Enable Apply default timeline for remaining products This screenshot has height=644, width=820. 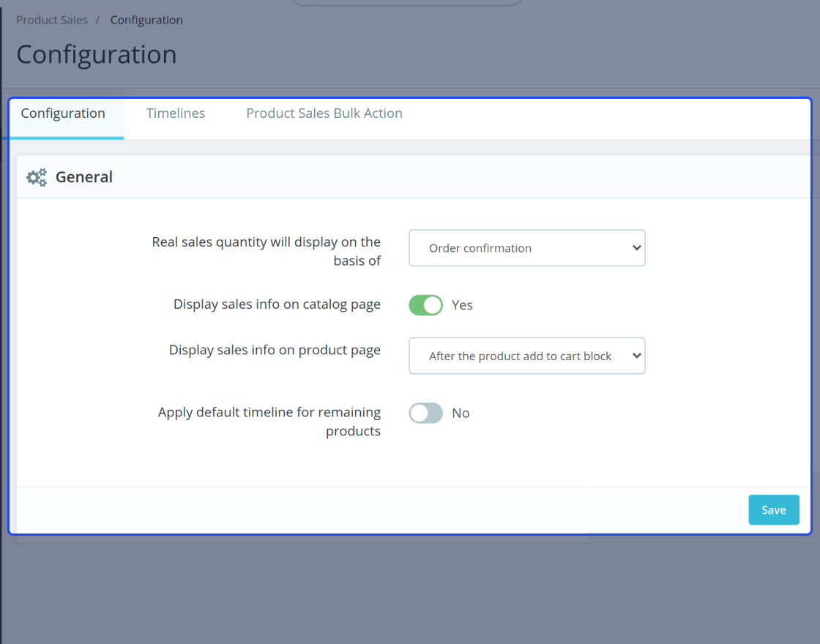tap(425, 413)
